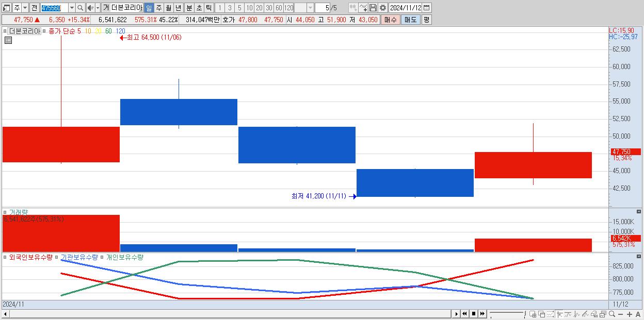Image resolution: width=644 pixels, height=320 pixels.
Task: Click the 전 button in the top toolbar
Action: point(34,8)
